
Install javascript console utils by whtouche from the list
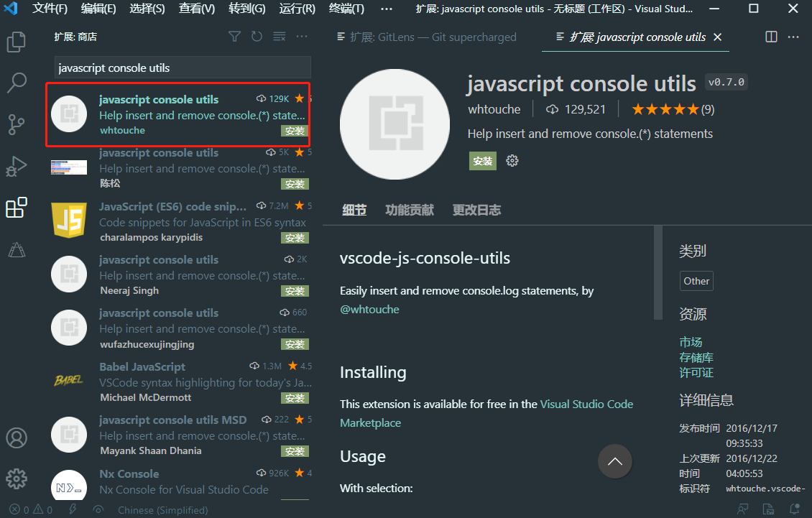(295, 131)
